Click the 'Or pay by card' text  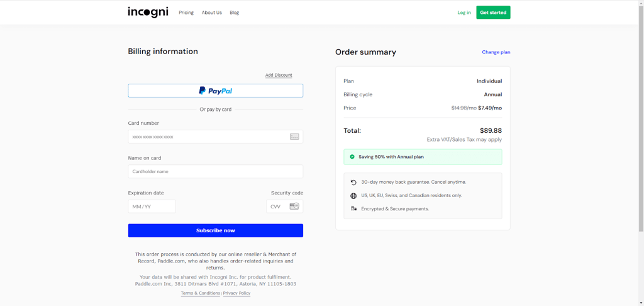(x=216, y=110)
